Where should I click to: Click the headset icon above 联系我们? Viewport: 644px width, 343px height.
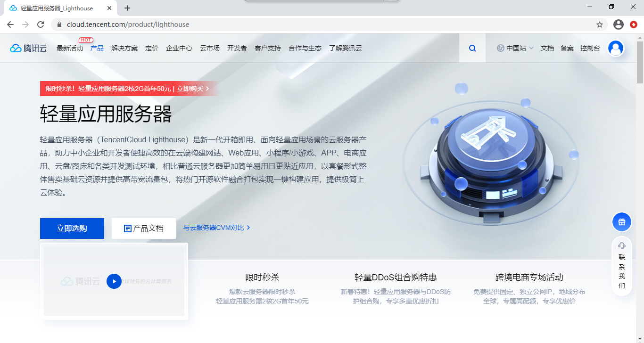(621, 245)
